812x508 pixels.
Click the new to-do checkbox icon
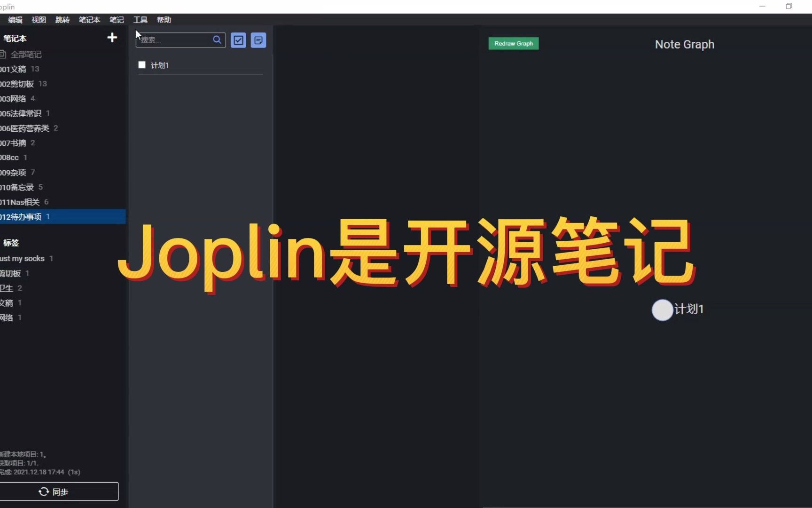point(238,40)
